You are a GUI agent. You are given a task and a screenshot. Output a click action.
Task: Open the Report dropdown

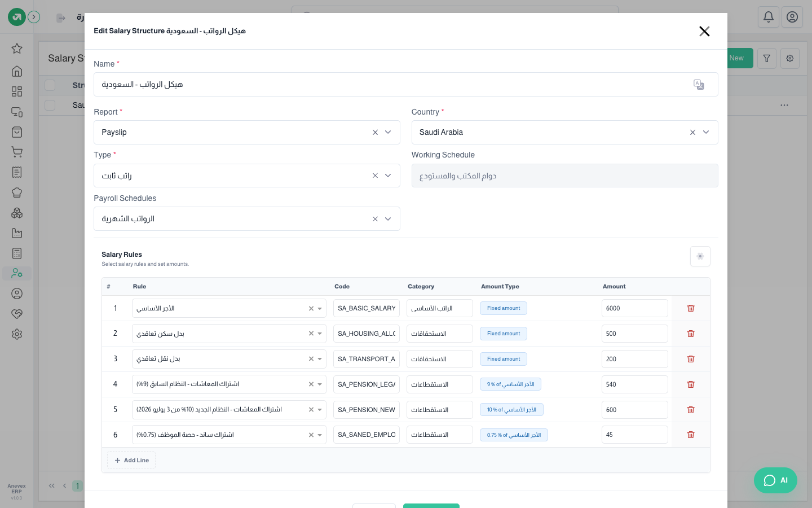388,132
